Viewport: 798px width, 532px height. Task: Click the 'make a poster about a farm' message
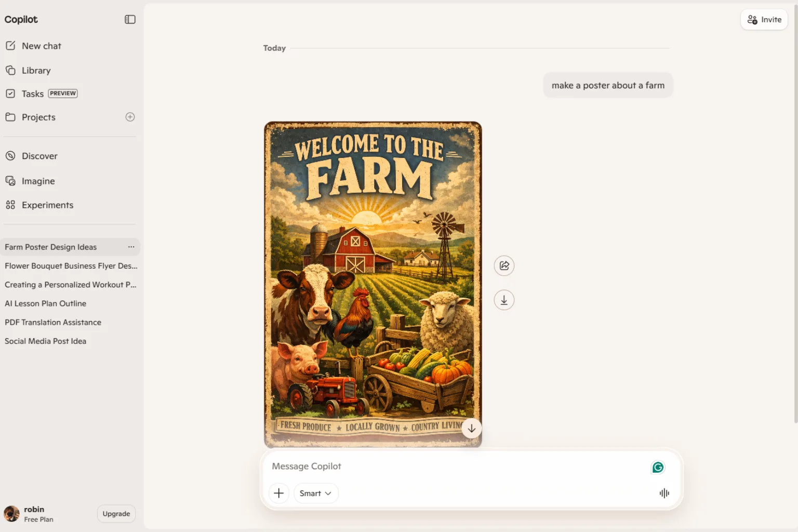click(x=608, y=85)
